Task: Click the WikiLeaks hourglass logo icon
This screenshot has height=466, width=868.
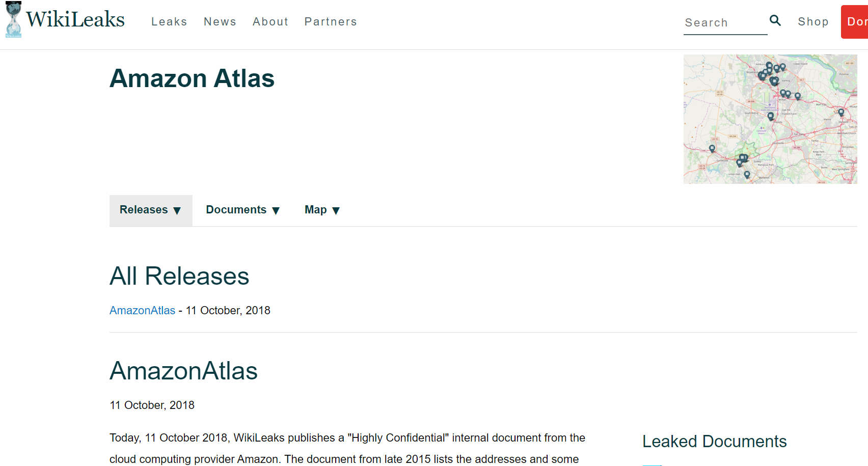Action: coord(13,19)
